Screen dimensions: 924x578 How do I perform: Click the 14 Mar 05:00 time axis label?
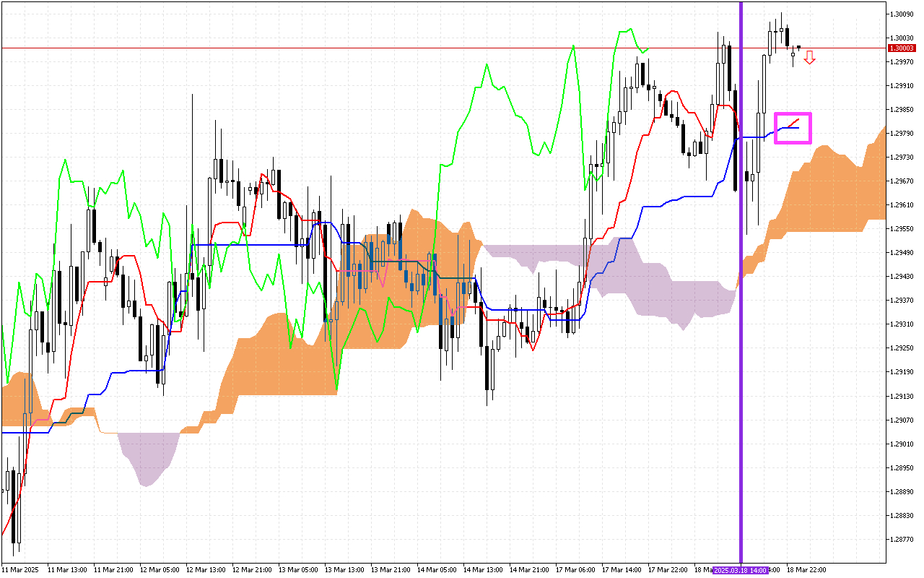click(437, 570)
